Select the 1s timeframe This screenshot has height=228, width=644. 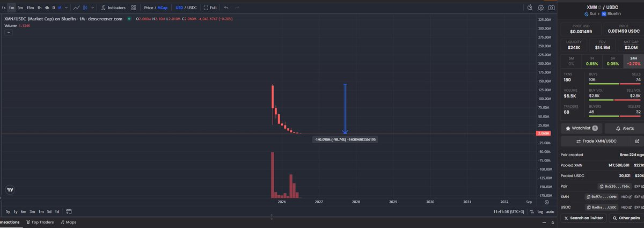pos(4,8)
